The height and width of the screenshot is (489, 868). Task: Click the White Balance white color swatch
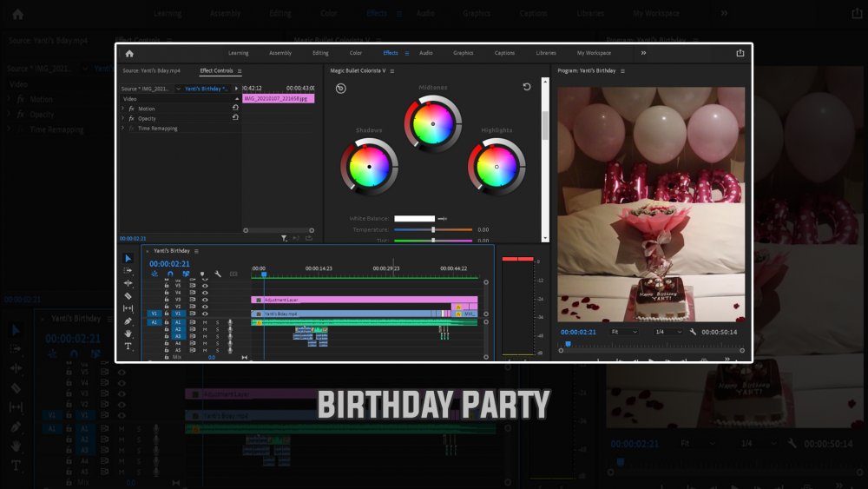click(414, 219)
